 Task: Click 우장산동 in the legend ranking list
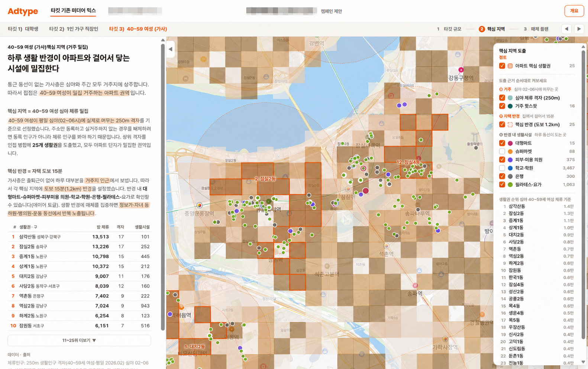[517, 327]
